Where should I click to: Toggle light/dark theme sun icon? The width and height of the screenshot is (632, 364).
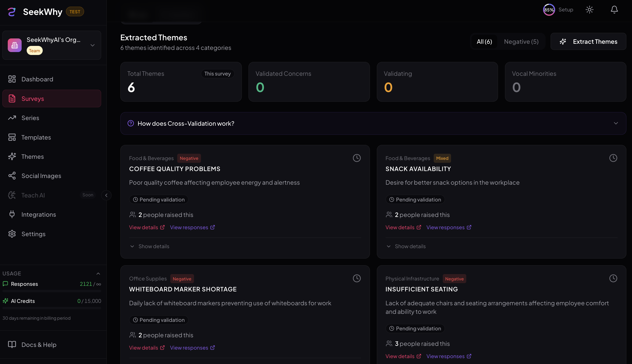coord(589,10)
